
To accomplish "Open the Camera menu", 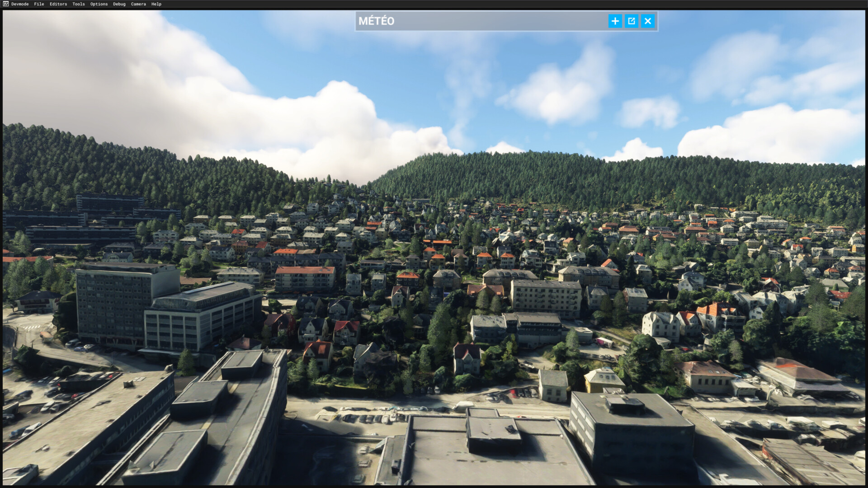I will [x=138, y=4].
